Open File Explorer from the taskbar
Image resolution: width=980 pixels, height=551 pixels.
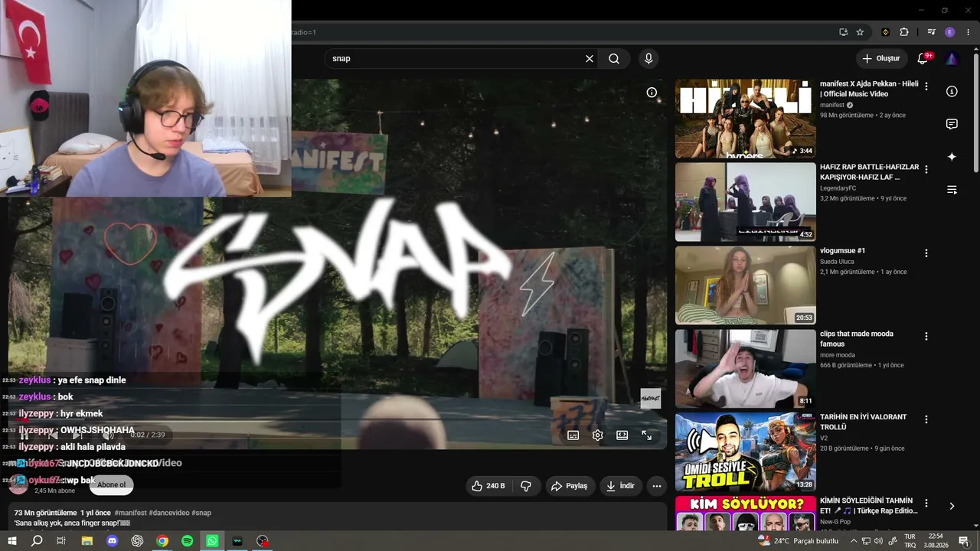point(87,541)
